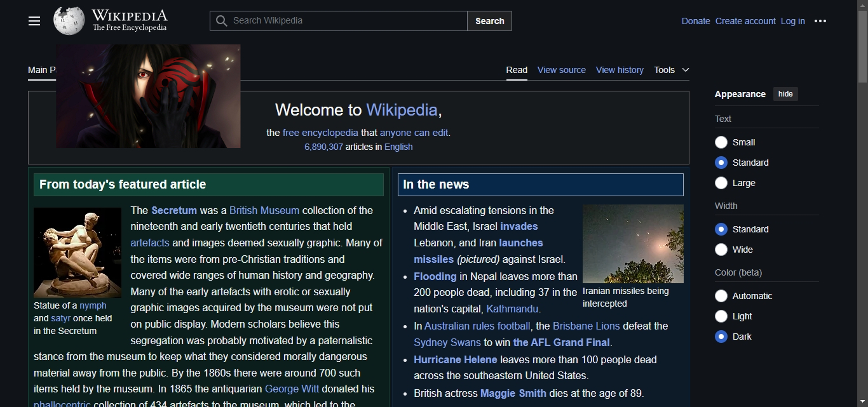868x407 pixels.
Task: Open the George Witt link
Action: tap(292, 389)
